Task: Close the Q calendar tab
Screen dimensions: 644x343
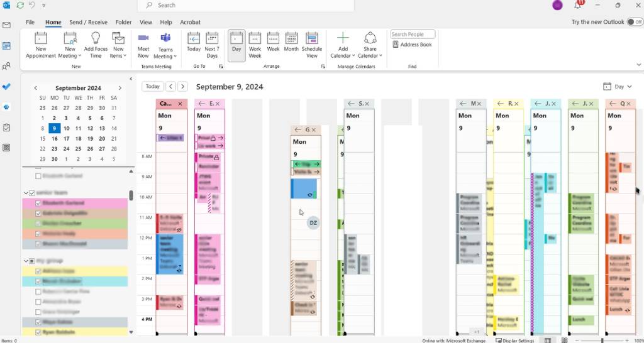Action: pyautogui.click(x=628, y=104)
